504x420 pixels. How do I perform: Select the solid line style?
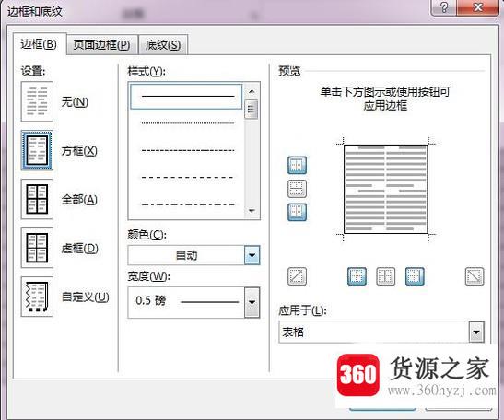186,96
